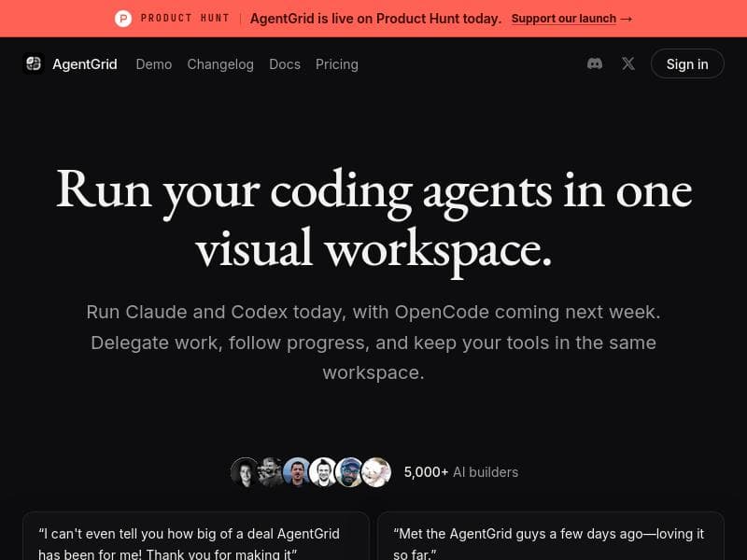Go to the Docs page
This screenshot has width=747, height=560.
tap(285, 64)
